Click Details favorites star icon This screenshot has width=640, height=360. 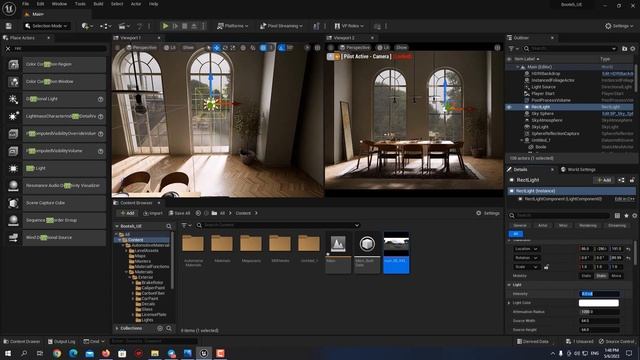tap(626, 215)
